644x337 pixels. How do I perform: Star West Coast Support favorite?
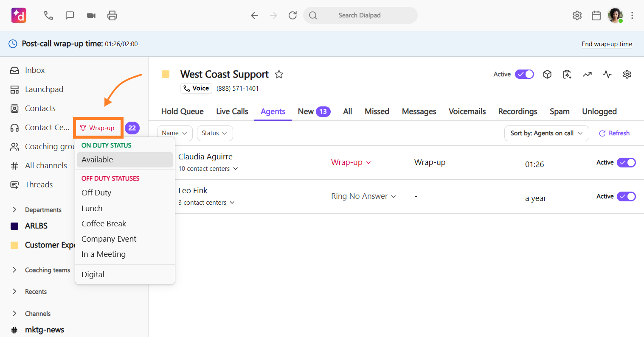(x=279, y=75)
